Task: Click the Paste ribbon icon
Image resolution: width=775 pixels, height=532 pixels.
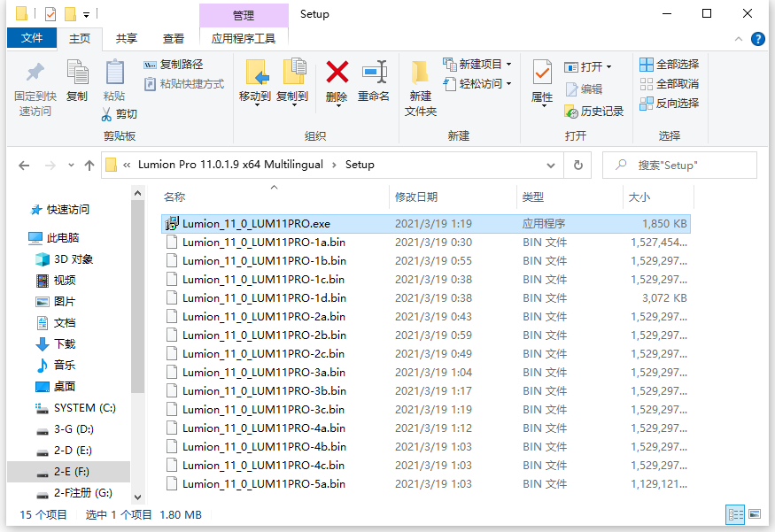Action: pos(114,72)
